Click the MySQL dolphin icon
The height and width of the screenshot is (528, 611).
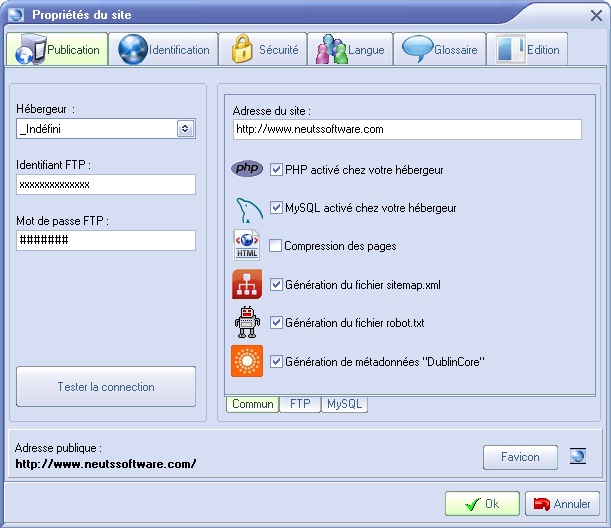point(249,210)
